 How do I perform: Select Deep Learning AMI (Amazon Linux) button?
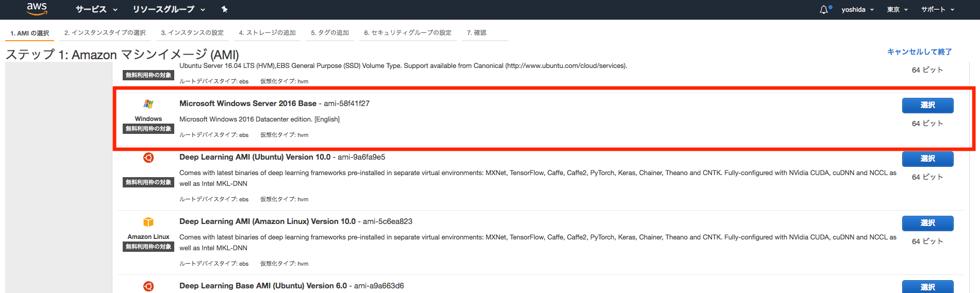click(x=927, y=223)
